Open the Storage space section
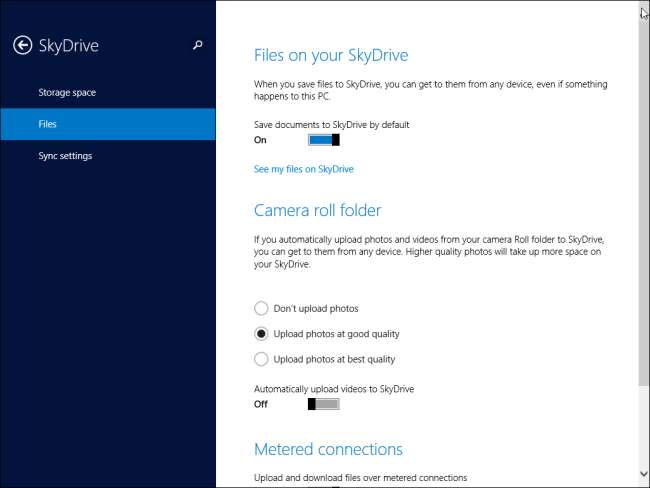Viewport: 650px width, 488px height. click(67, 93)
